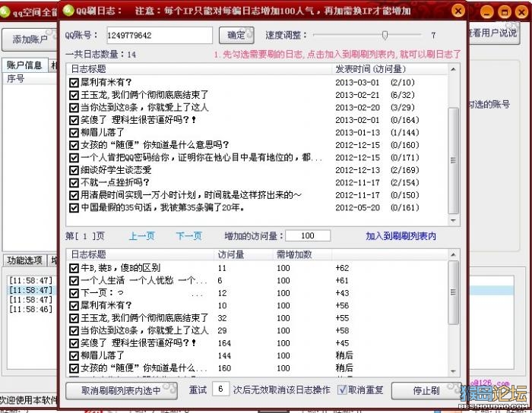Click the +62 progress value
Viewport: 532px width, 413px height.
click(342, 268)
